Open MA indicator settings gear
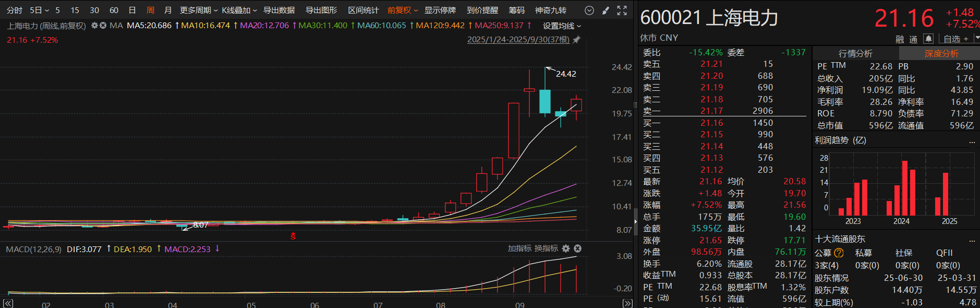 (94, 26)
